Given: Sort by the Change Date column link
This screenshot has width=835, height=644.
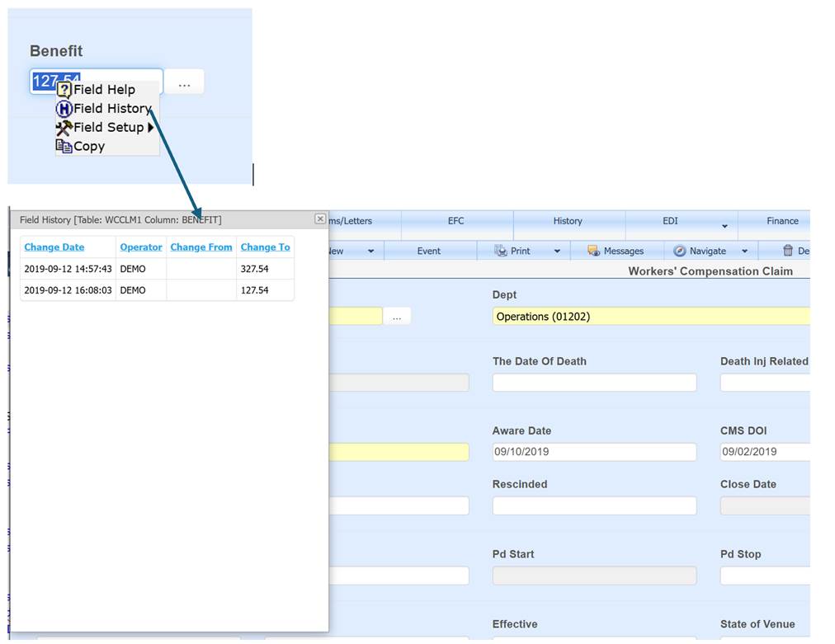Looking at the screenshot, I should [54, 247].
